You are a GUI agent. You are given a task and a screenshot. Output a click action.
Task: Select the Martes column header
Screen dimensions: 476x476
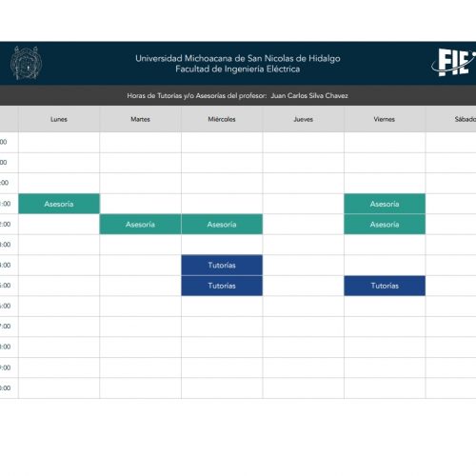pos(140,119)
